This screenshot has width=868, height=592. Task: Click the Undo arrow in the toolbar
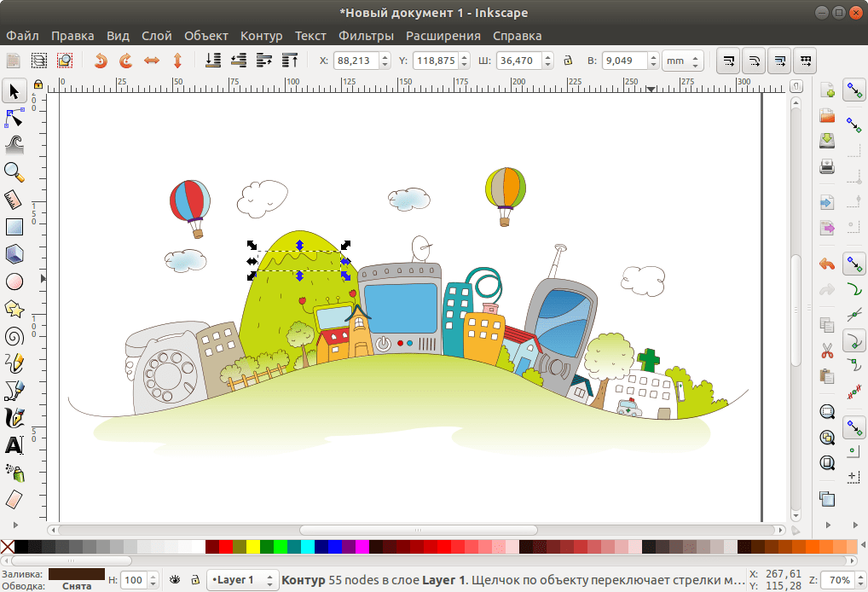tap(101, 61)
